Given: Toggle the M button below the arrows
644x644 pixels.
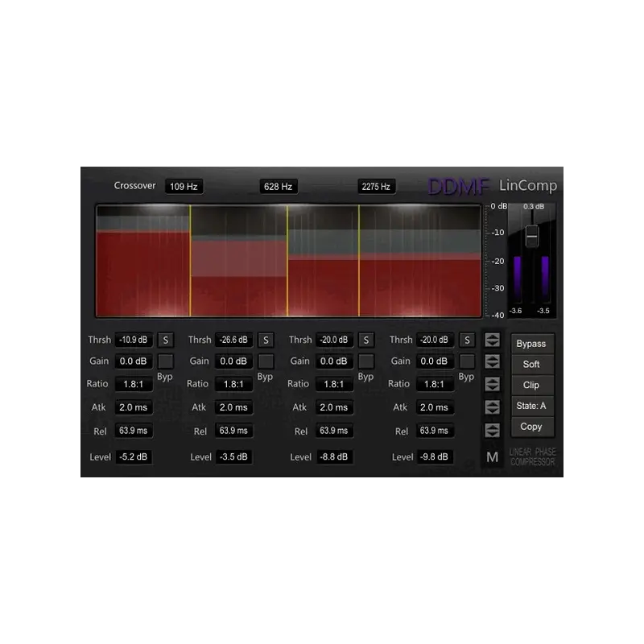Looking at the screenshot, I should click(x=492, y=456).
